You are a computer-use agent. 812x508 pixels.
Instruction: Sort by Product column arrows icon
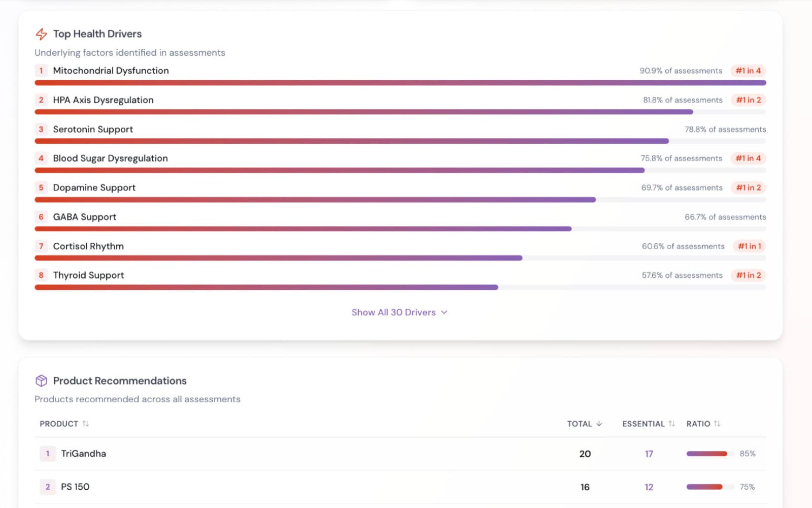pos(85,424)
